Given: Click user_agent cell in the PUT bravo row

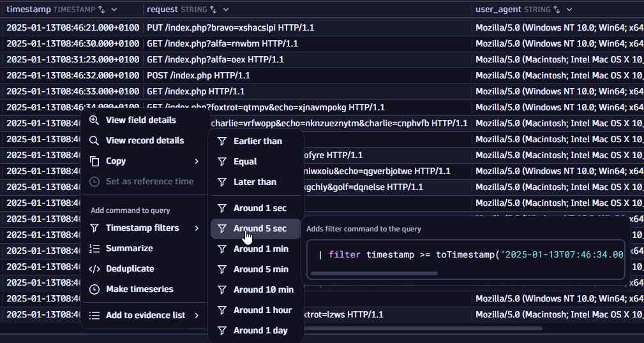Looking at the screenshot, I should (558, 28).
